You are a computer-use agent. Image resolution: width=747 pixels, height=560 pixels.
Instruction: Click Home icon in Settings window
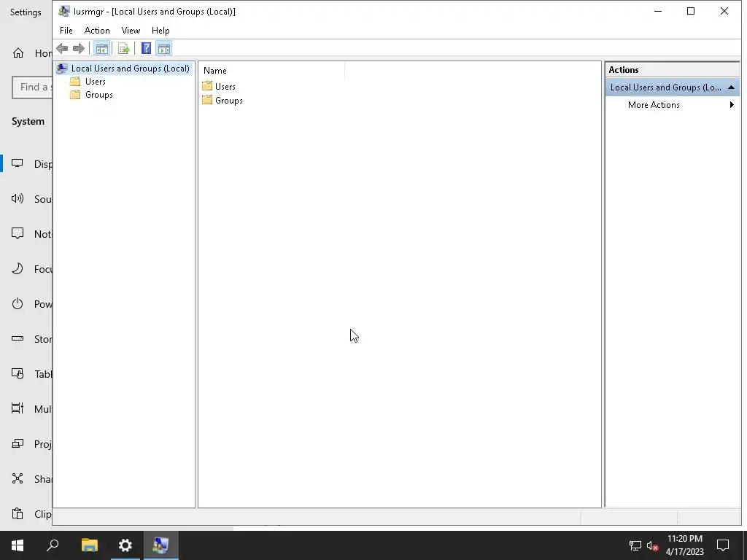18,52
